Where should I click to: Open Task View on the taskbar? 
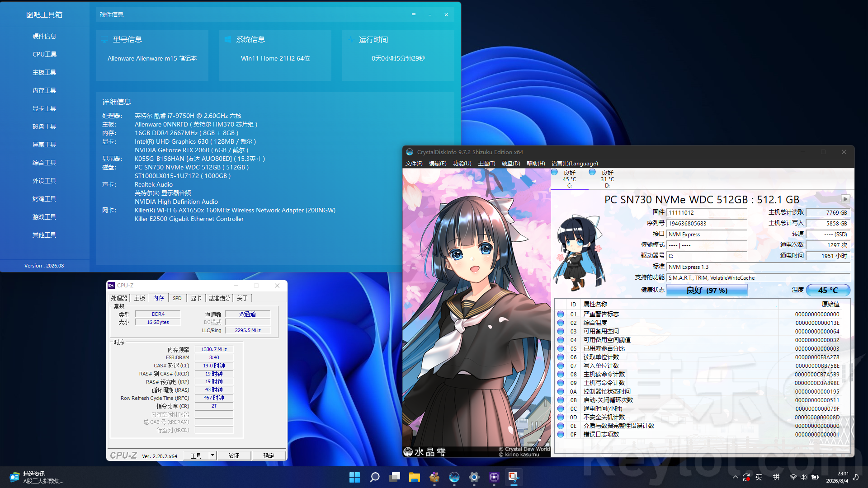pos(395,477)
